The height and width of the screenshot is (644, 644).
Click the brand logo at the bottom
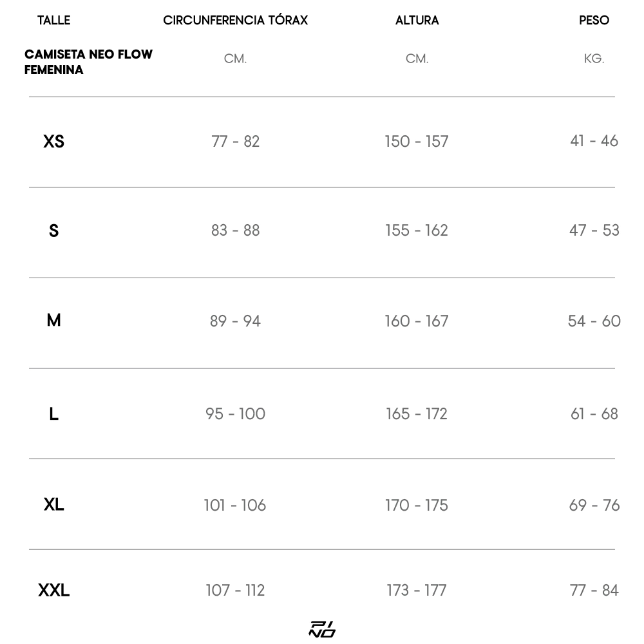[x=322, y=629]
